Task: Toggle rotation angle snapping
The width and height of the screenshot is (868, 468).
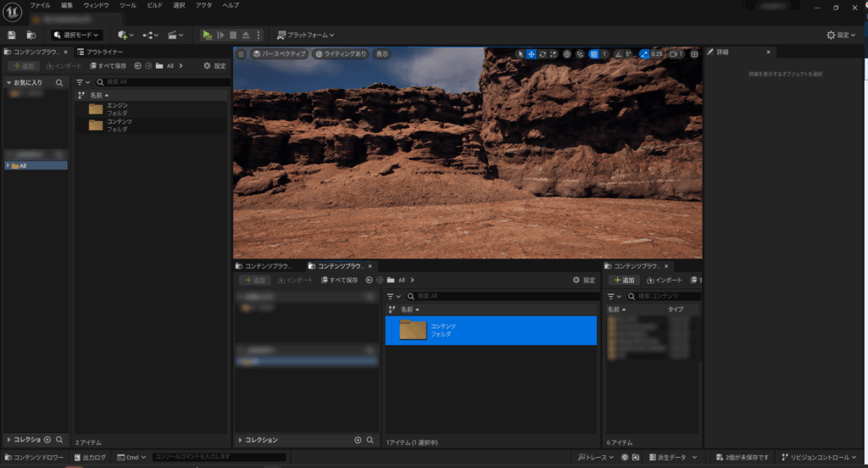Action: (617, 54)
